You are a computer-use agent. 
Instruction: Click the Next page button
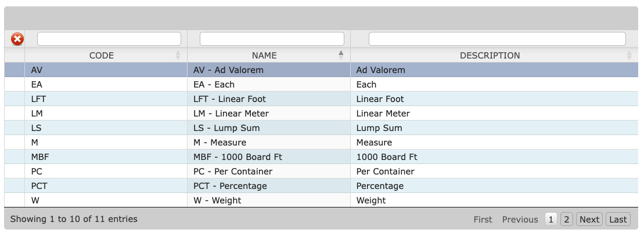click(x=589, y=219)
